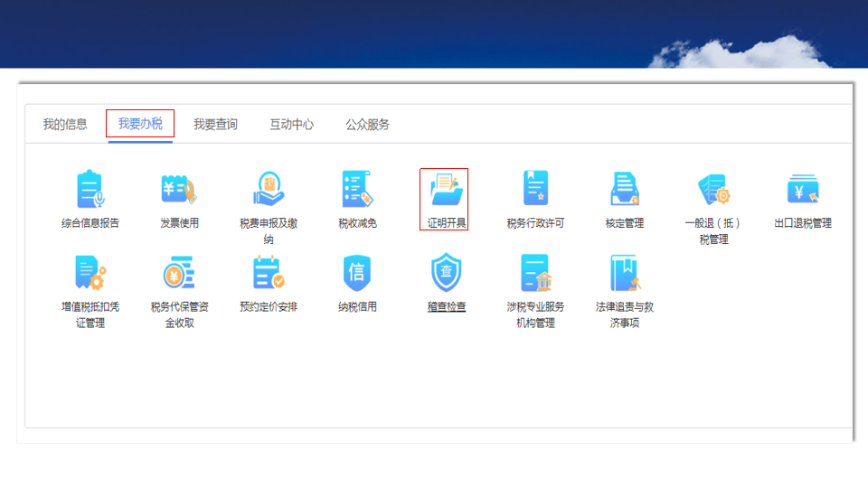Click the 证明开具 label
Image resolution: width=868 pixels, height=488 pixels.
coord(446,223)
